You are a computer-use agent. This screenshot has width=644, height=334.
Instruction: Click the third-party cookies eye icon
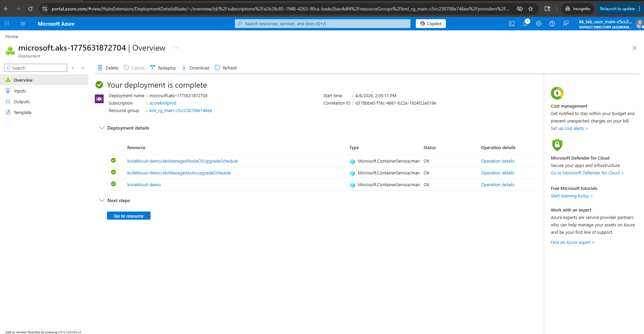coord(520,9)
